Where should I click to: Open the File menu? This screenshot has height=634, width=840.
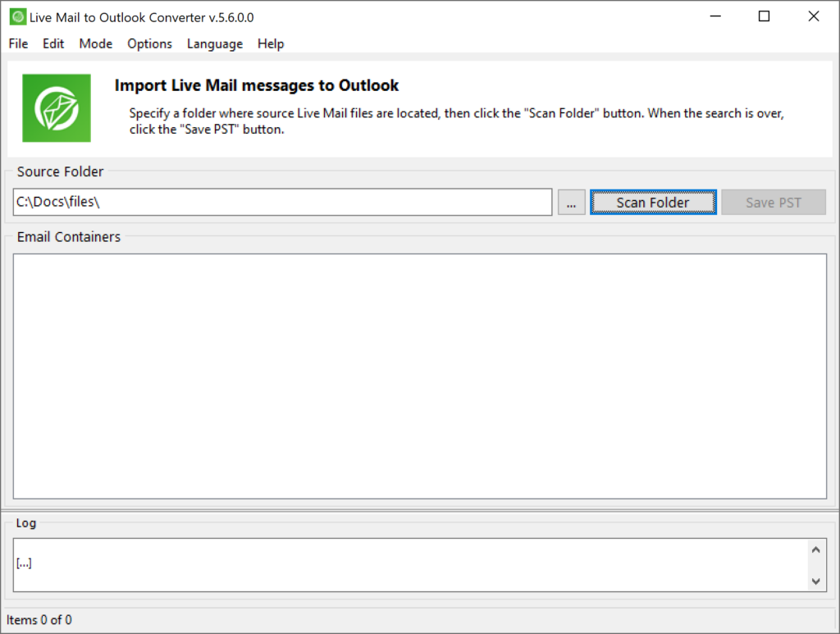[x=17, y=44]
